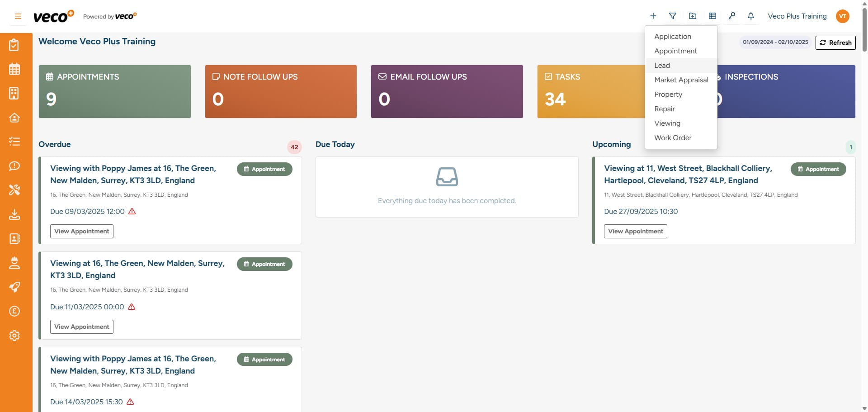Click the table list icon in toolbar
The height and width of the screenshot is (412, 868).
712,16
